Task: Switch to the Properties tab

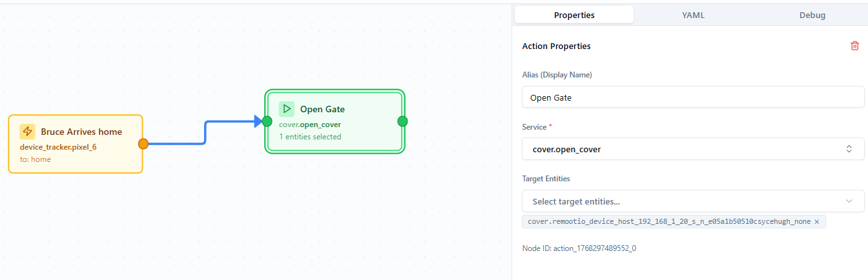Action: coord(574,15)
